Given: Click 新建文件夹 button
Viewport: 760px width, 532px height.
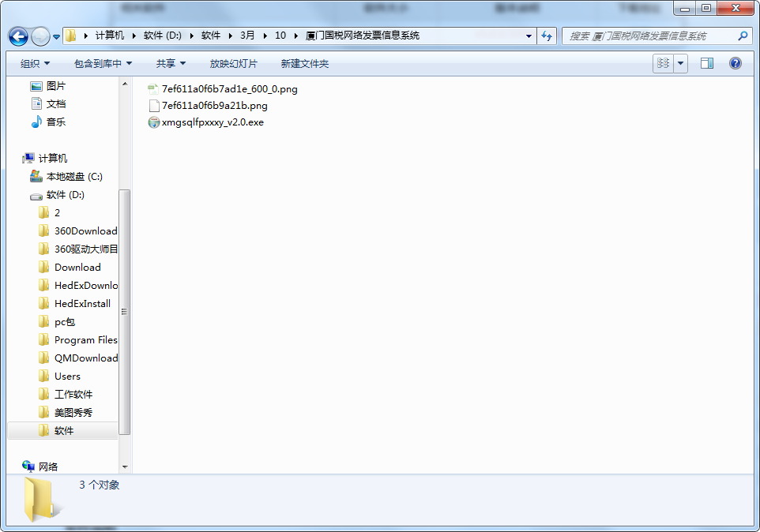Looking at the screenshot, I should coord(304,63).
